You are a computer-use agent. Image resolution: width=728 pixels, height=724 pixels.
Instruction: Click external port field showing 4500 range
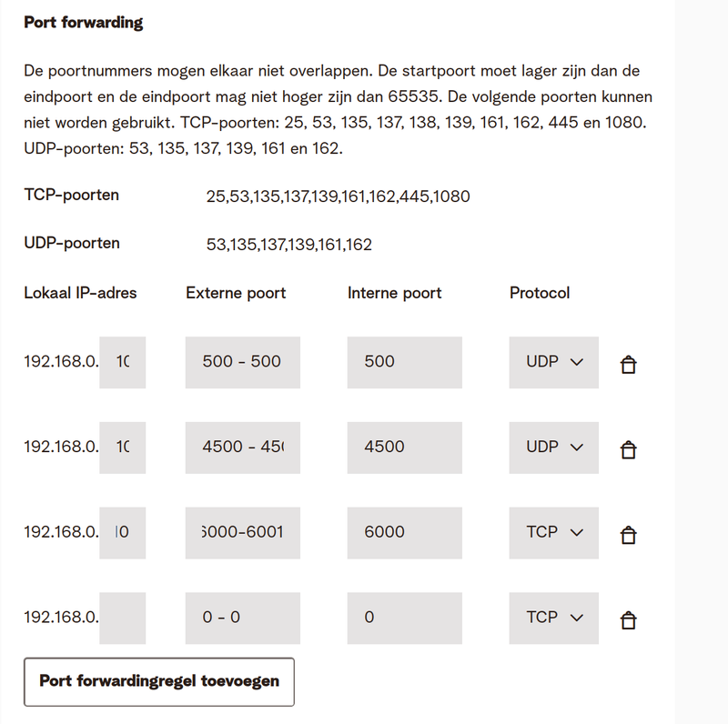[x=242, y=447]
